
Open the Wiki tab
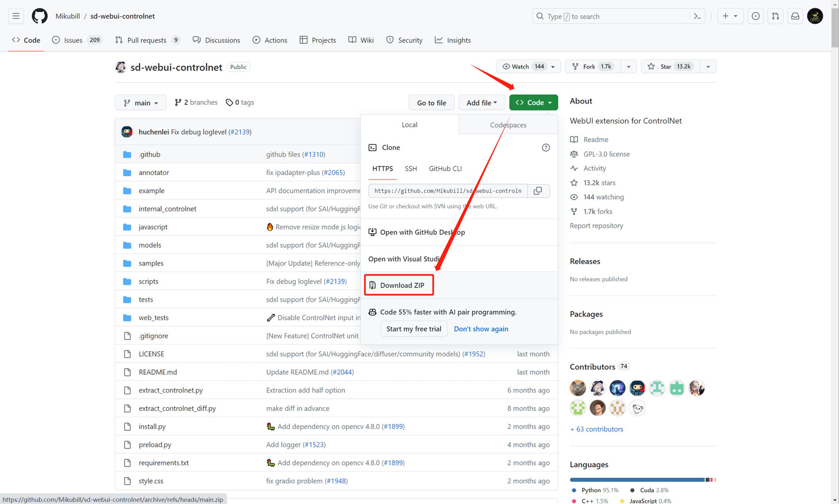click(361, 40)
